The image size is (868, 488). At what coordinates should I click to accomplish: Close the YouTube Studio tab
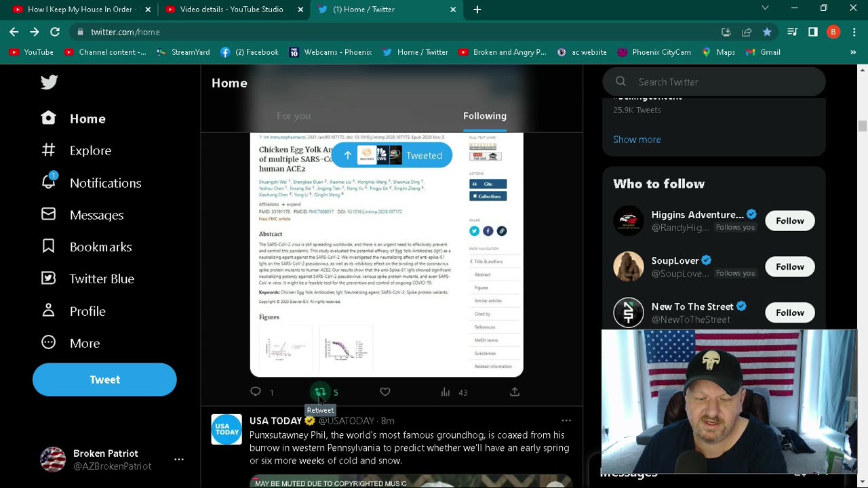(300, 9)
